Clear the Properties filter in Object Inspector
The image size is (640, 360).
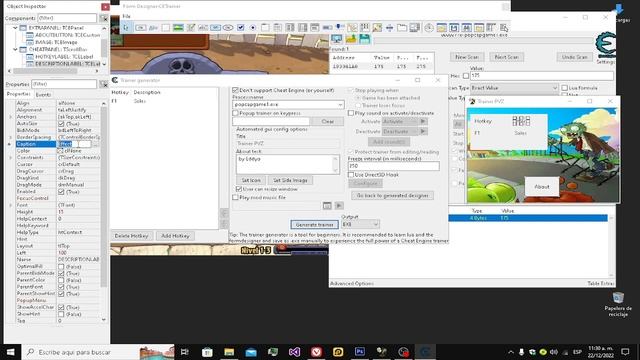(104, 84)
